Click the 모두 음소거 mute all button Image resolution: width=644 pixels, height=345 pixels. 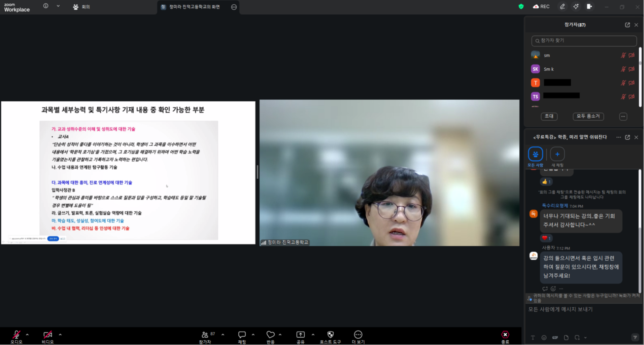(x=588, y=116)
